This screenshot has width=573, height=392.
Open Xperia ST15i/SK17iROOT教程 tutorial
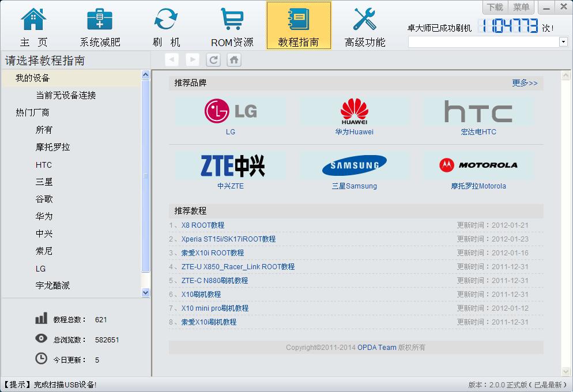pyautogui.click(x=228, y=239)
